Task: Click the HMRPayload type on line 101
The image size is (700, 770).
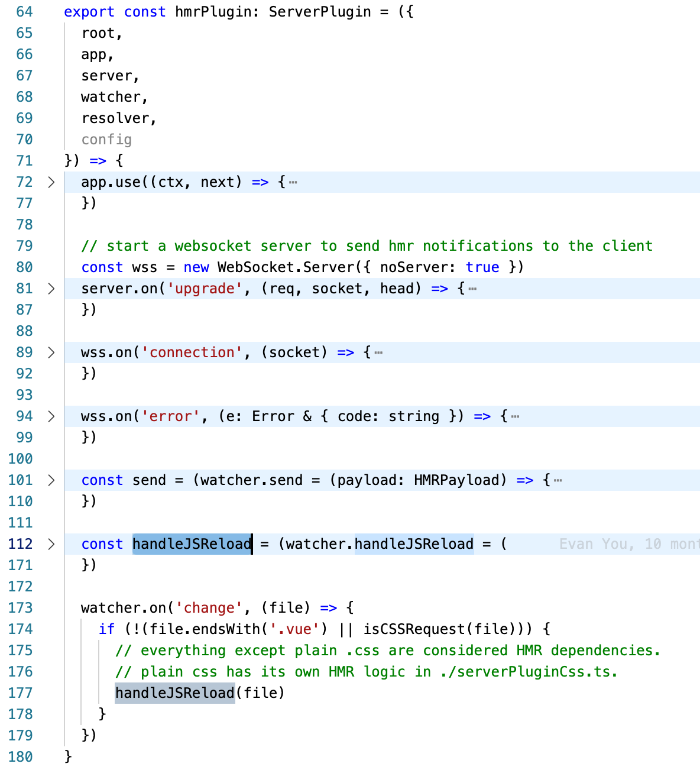Action: click(456, 480)
